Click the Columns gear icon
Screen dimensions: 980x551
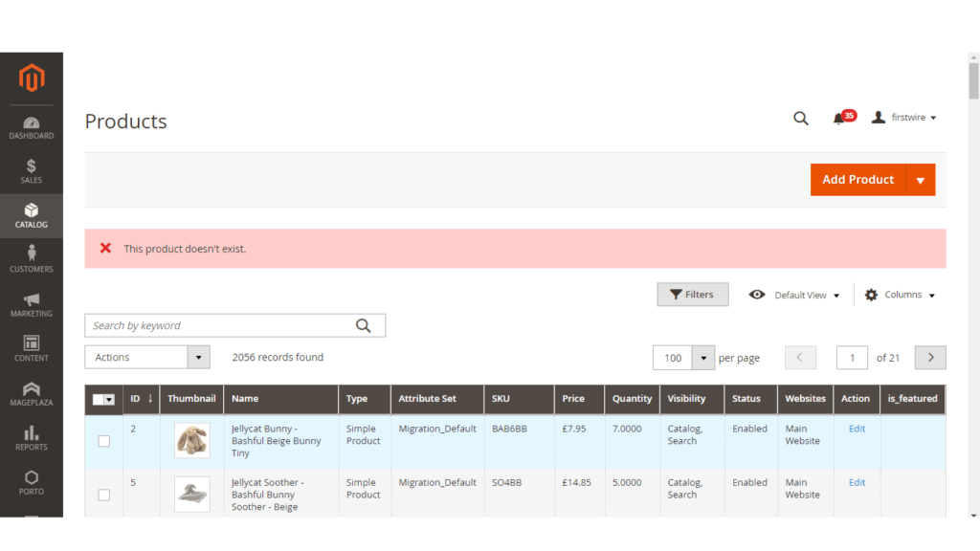(871, 295)
